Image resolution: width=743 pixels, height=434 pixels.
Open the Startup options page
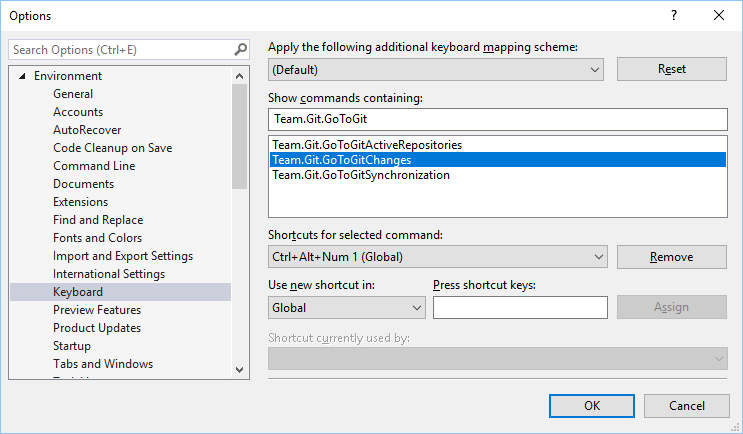click(72, 346)
